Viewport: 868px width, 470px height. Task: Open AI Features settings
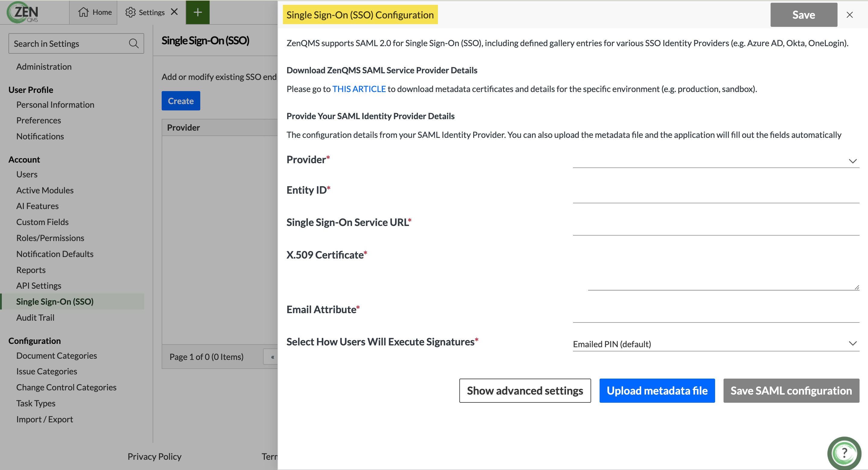[x=37, y=206]
